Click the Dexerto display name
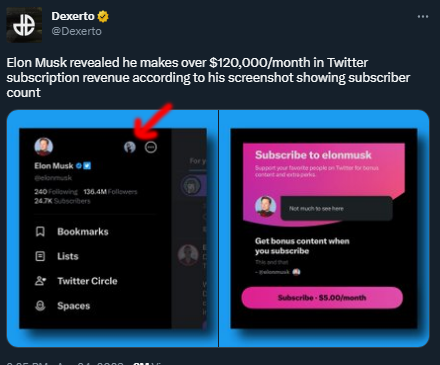This screenshot has width=440, height=365. [73, 16]
